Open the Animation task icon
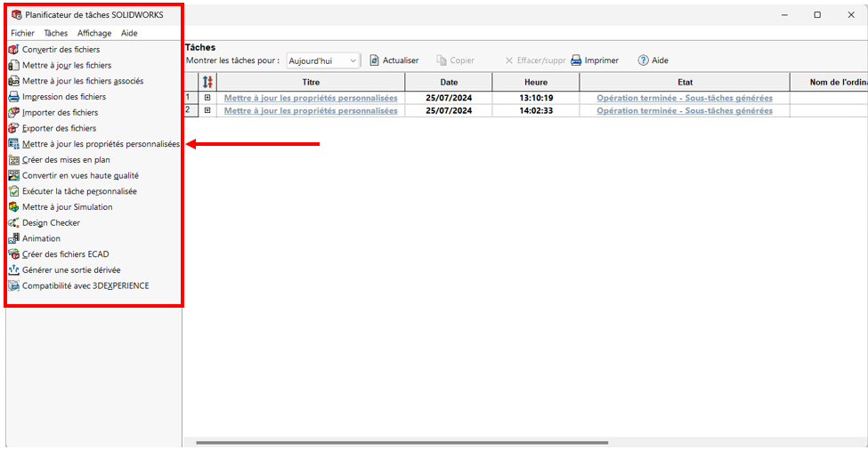 (x=13, y=238)
